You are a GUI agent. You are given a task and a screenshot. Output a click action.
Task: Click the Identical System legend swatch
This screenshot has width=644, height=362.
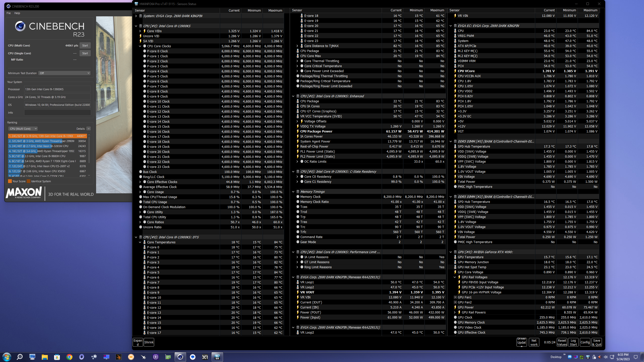pos(28,181)
